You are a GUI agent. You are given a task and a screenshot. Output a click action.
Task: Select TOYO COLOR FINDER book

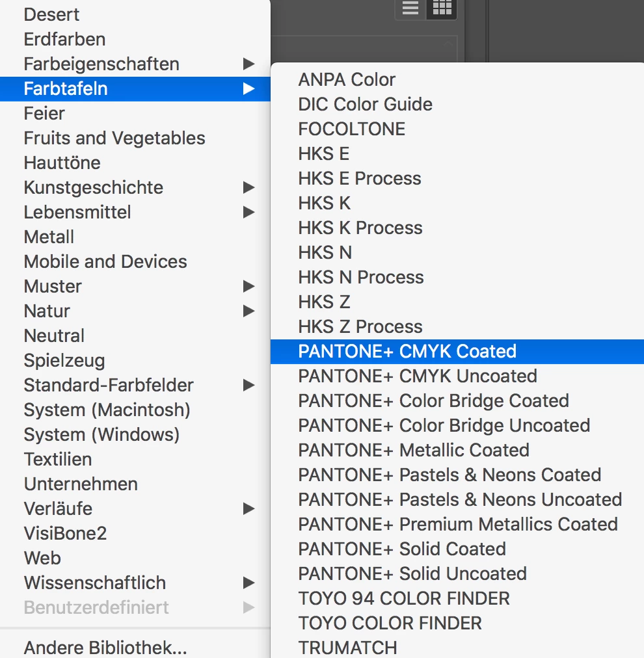[x=457, y=624]
